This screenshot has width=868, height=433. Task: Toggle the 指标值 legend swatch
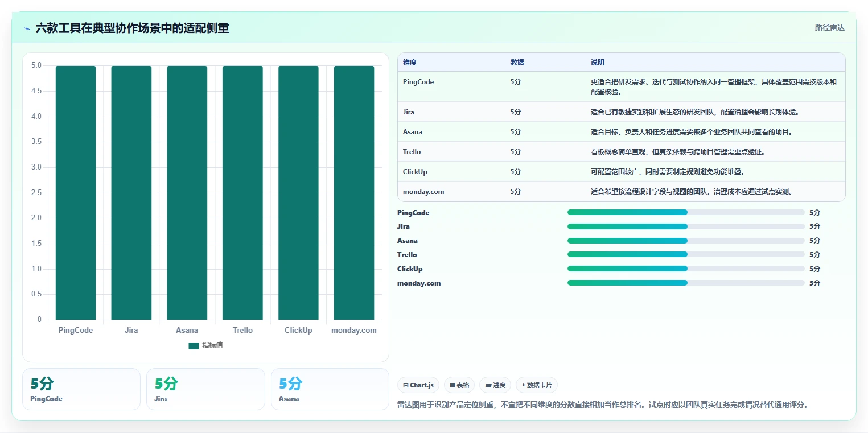pos(194,345)
